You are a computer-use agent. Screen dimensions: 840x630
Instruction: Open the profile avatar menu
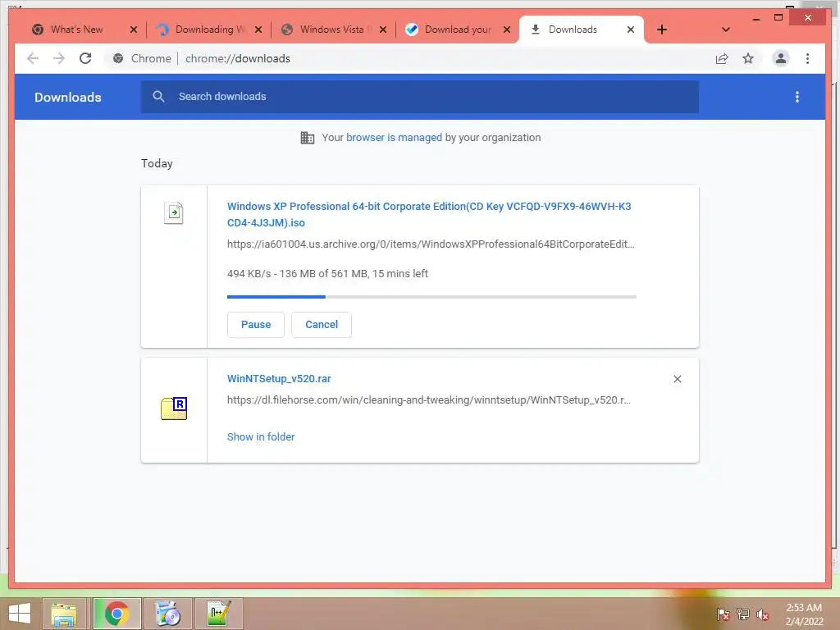pos(781,58)
